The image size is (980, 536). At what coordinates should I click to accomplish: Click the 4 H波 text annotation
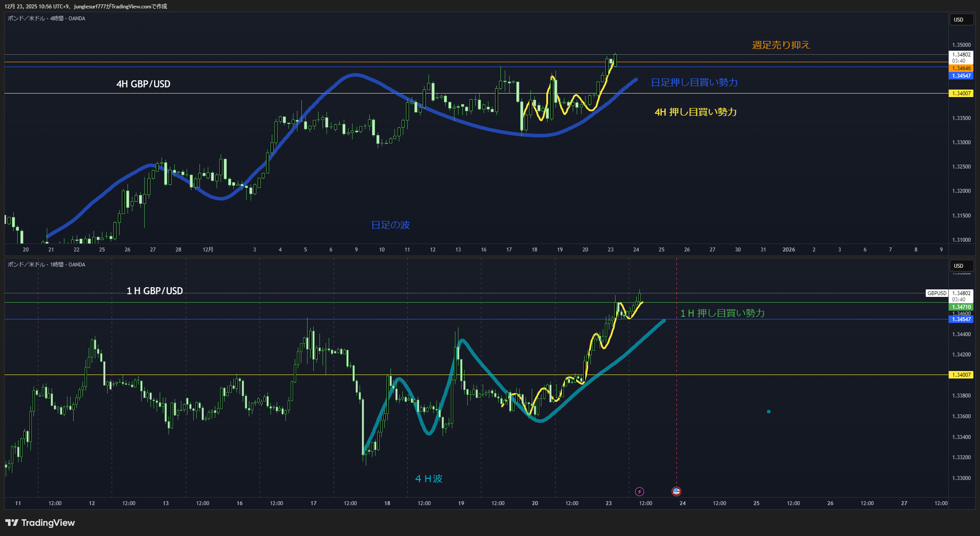428,479
